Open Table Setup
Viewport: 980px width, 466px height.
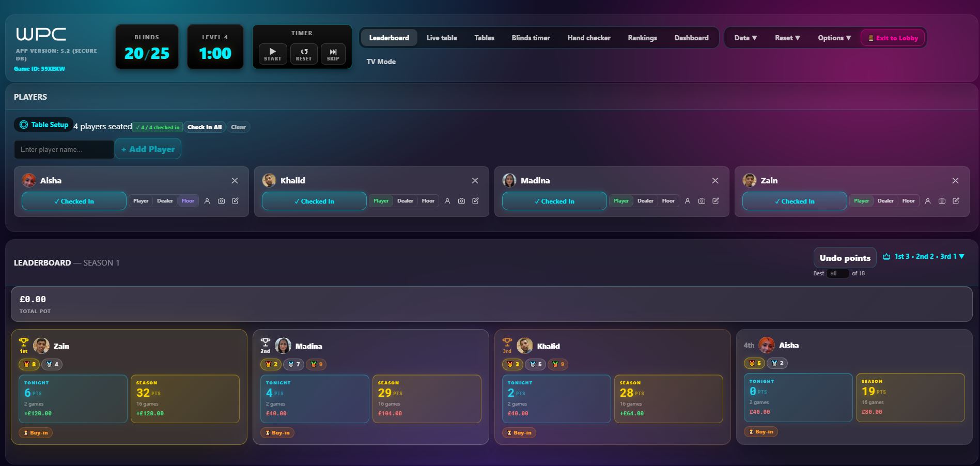pos(44,125)
